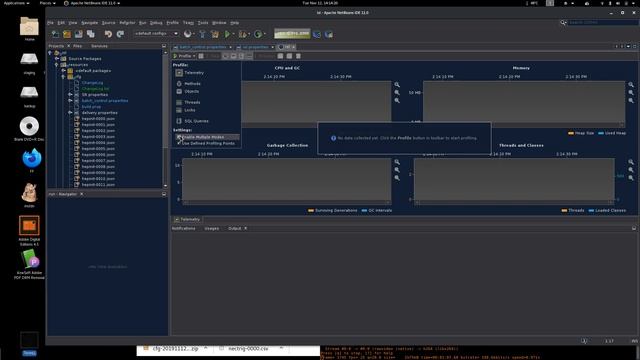Switch to the Usages tab
This screenshot has height=360, width=640.
(211, 229)
